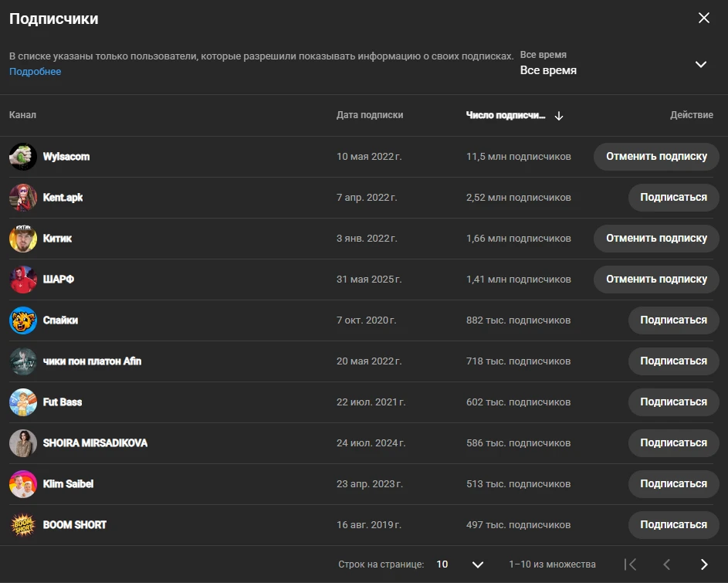Open Китик channel name
728x583 pixels.
(x=57, y=239)
